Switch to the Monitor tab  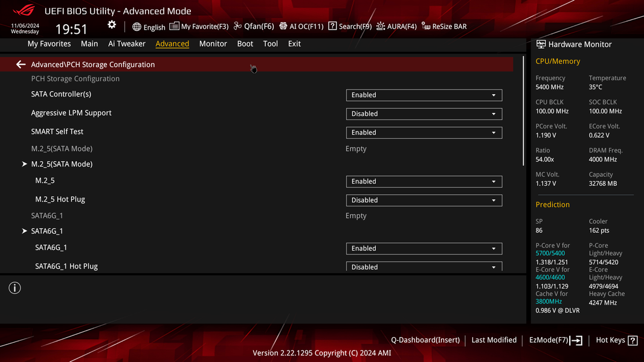[213, 44]
